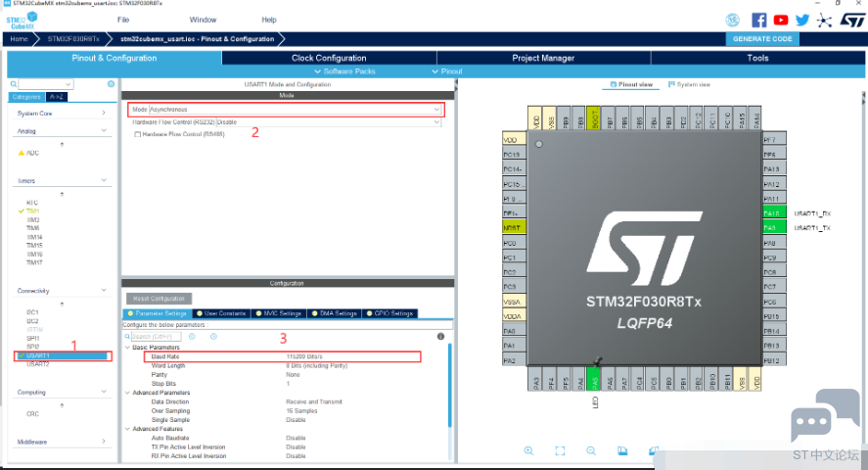Click the Reset Configuration button
The image size is (868, 470).
coord(159,299)
